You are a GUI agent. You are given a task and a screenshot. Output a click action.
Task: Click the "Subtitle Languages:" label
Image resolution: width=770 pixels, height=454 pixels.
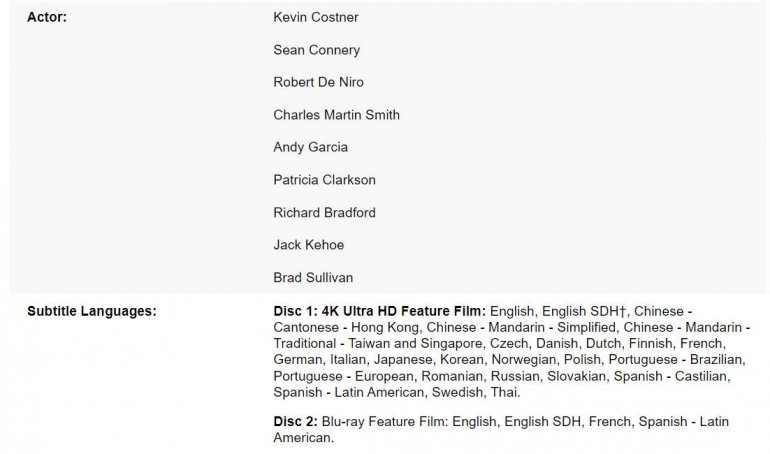[91, 311]
